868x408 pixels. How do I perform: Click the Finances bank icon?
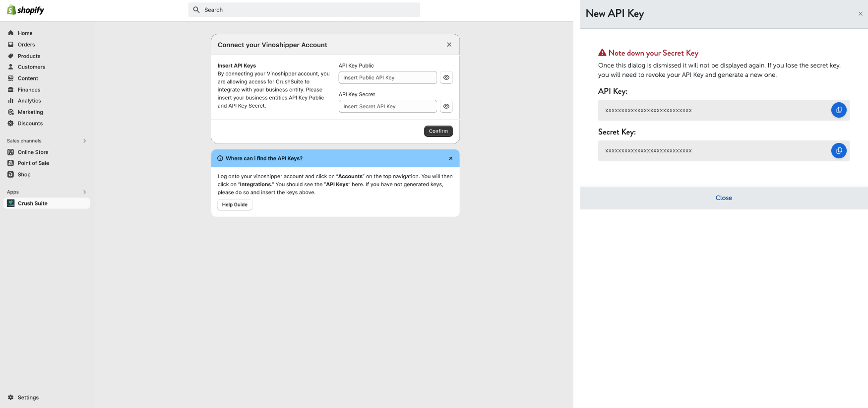(11, 90)
